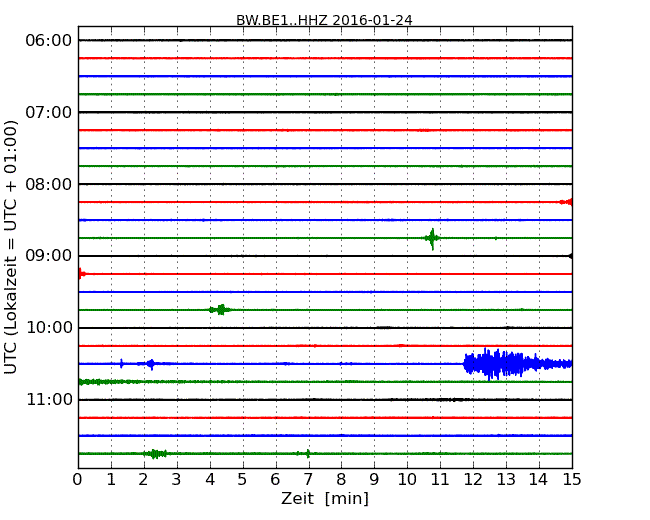Select the 10:00 time label
The width and height of the screenshot is (650, 520).
(49, 328)
